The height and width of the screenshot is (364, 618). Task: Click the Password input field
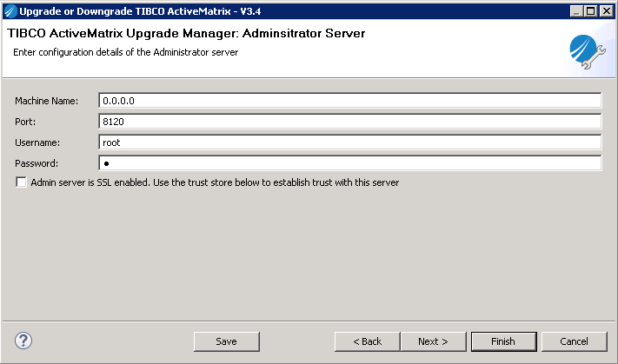tap(350, 163)
